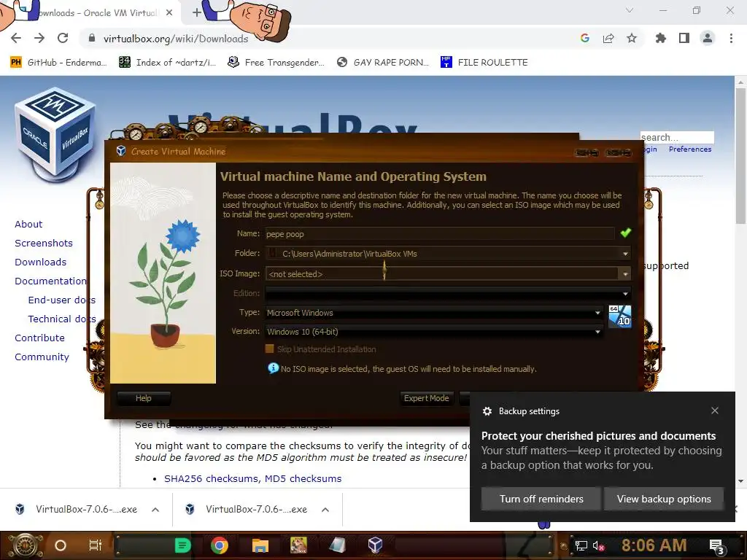Click the address bar URL
The image size is (747, 560).
click(176, 39)
